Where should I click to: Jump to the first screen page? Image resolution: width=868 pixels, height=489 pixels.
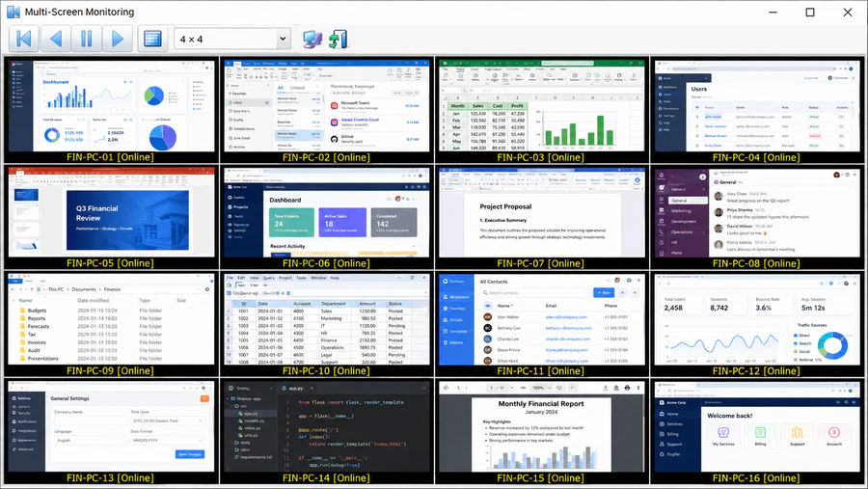click(24, 39)
